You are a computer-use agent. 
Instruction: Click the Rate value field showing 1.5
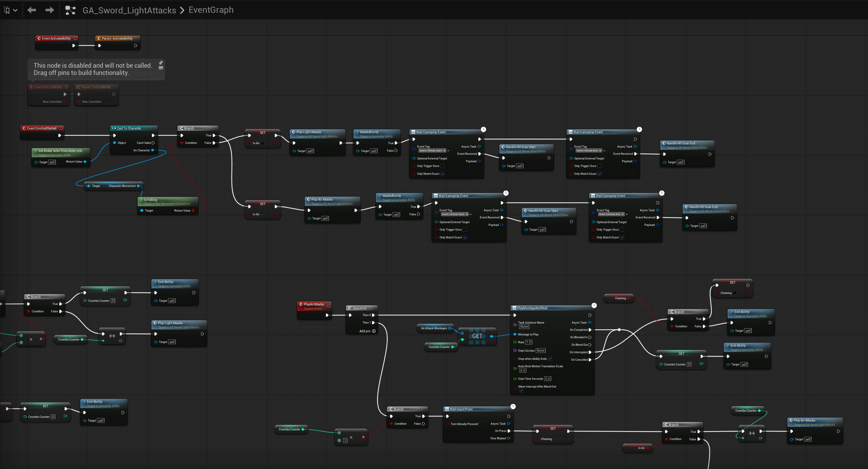529,342
